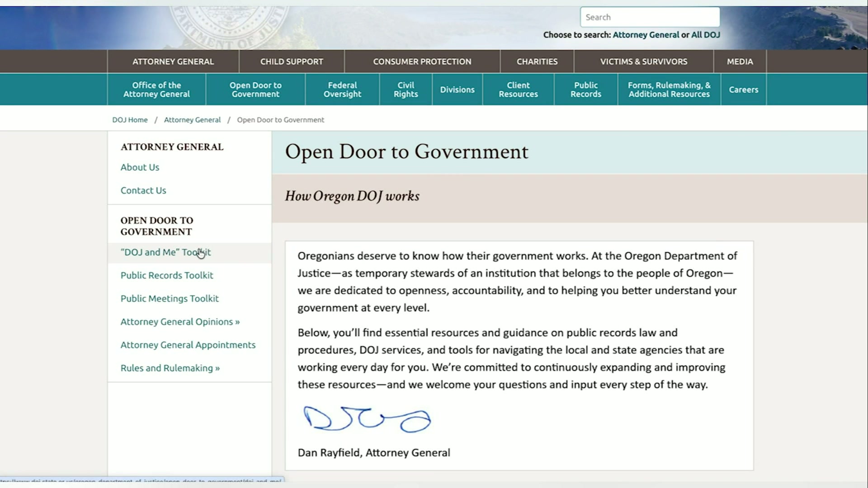Viewport: 868px width, 488px height.
Task: Click the Department of Justice seal
Action: coord(230,28)
